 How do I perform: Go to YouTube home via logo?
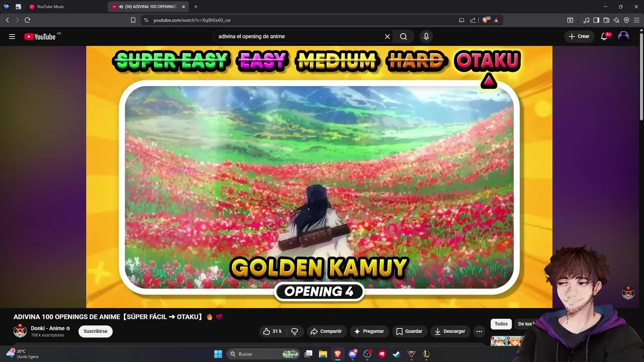coord(40,36)
